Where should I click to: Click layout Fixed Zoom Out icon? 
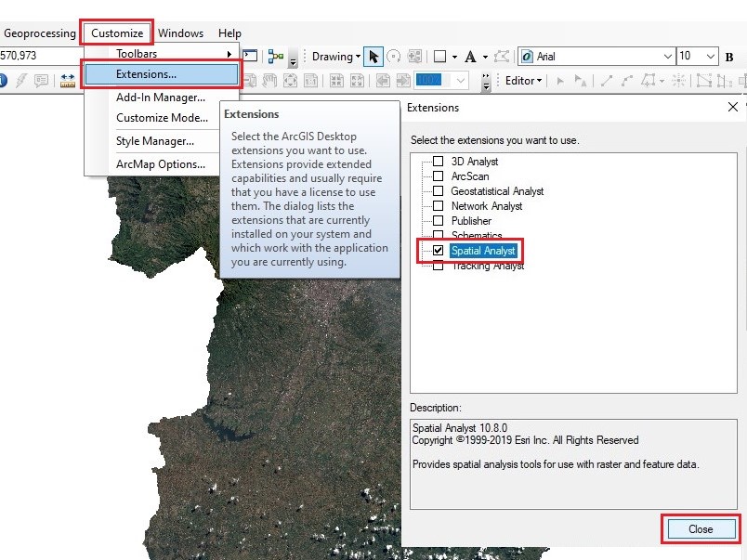pos(358,81)
